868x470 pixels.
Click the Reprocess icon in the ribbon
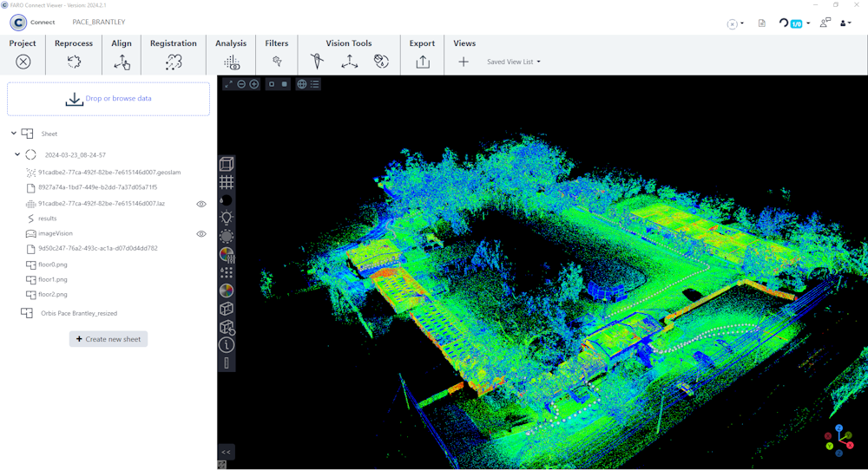coord(74,62)
